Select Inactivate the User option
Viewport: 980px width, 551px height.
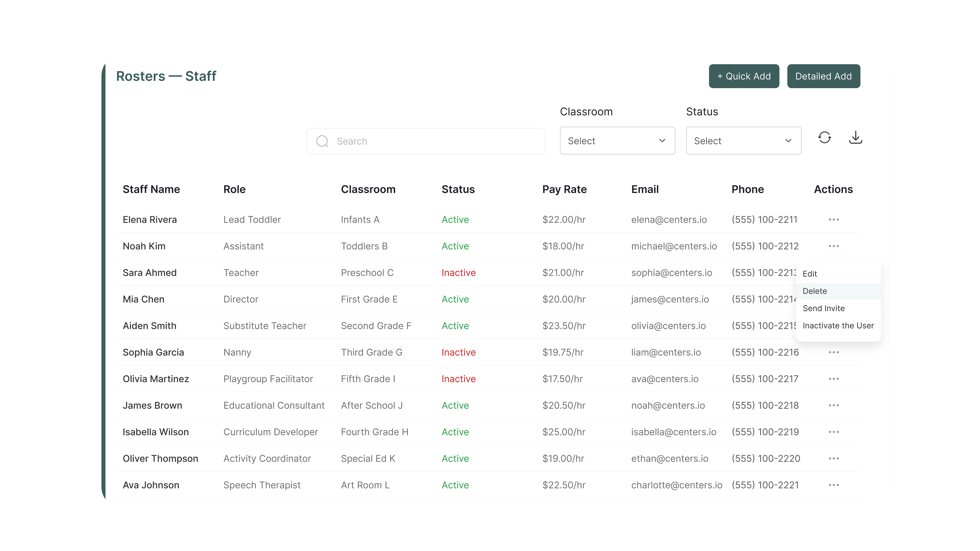tap(838, 326)
